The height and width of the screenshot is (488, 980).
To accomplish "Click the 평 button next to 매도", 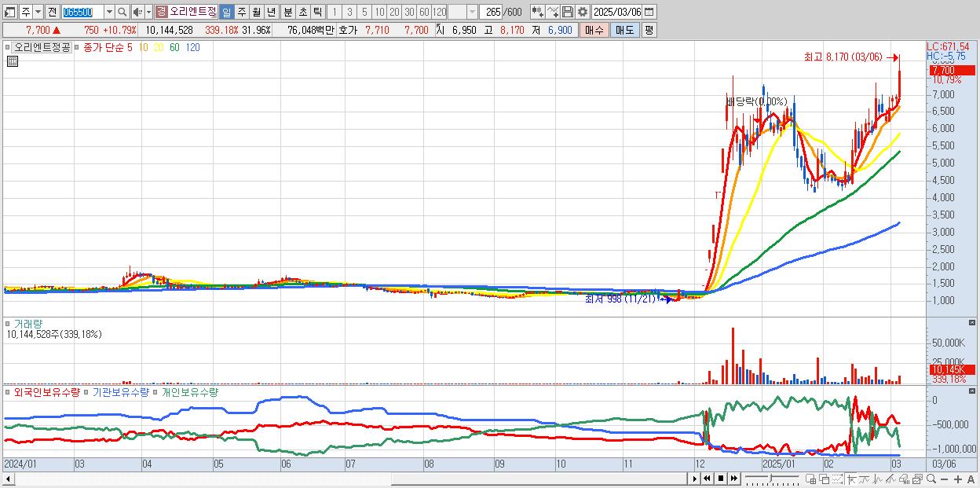I will click(x=649, y=30).
